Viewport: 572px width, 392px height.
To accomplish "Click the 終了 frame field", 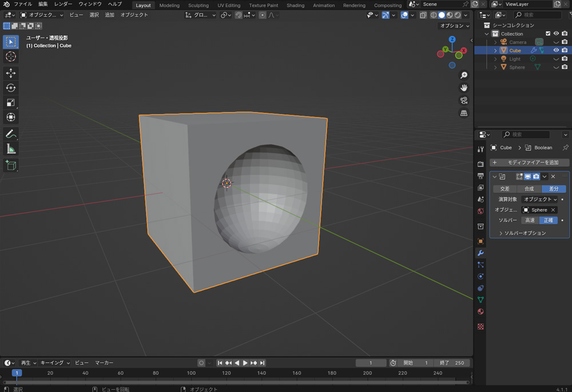I will pyautogui.click(x=452, y=363).
